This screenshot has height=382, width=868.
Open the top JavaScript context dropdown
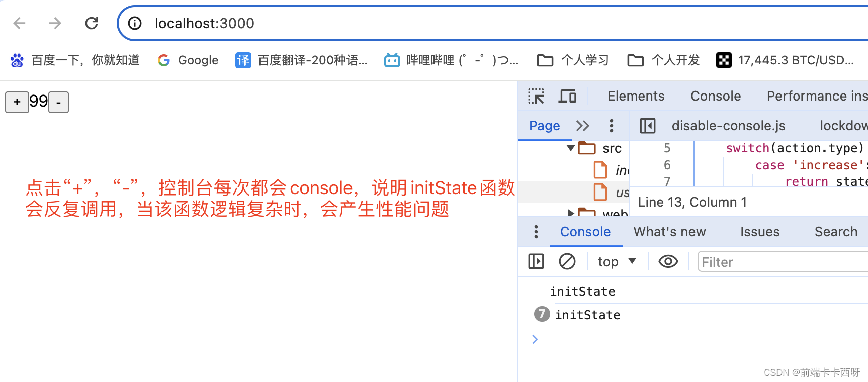[x=617, y=262]
